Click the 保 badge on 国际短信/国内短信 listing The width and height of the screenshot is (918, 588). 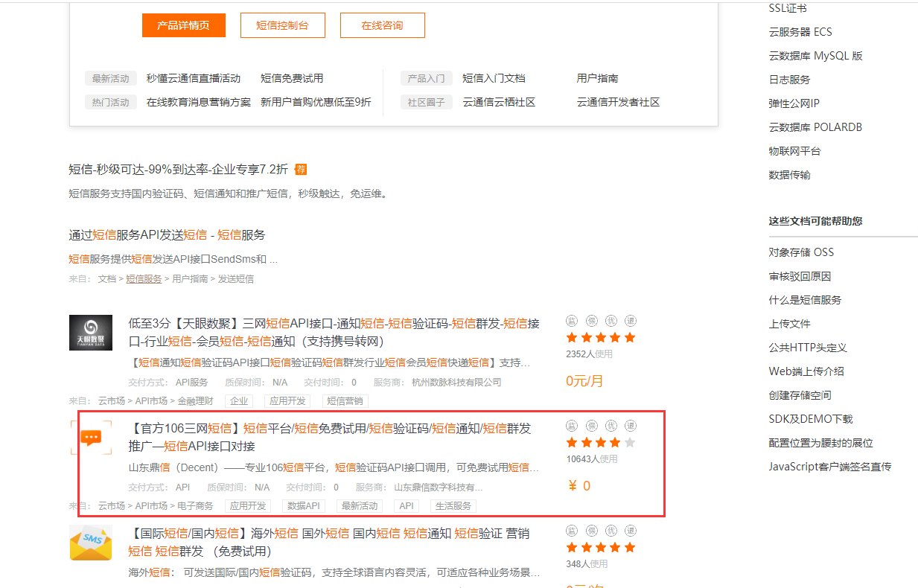[x=591, y=531]
